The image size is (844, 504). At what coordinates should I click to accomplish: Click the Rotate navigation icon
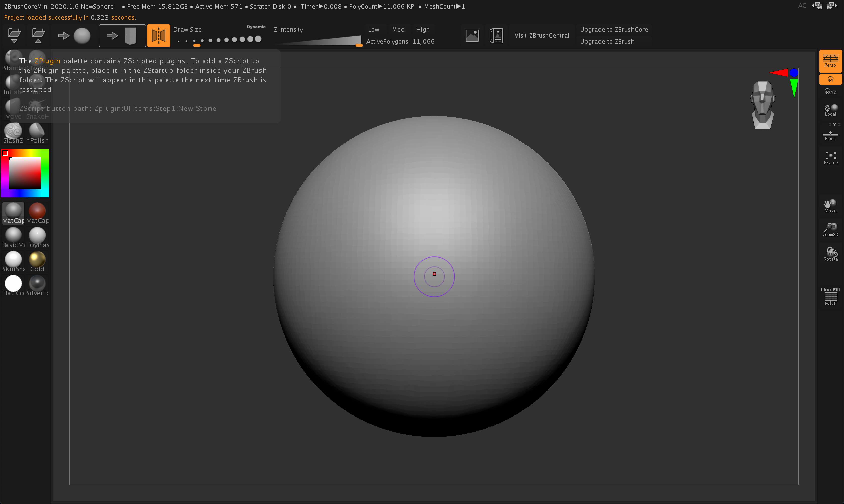pyautogui.click(x=830, y=253)
